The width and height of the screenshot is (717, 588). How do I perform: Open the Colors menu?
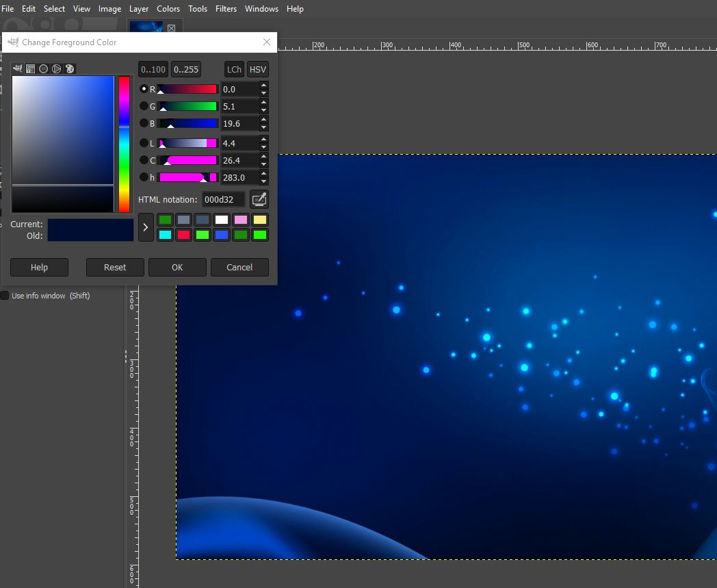(168, 9)
